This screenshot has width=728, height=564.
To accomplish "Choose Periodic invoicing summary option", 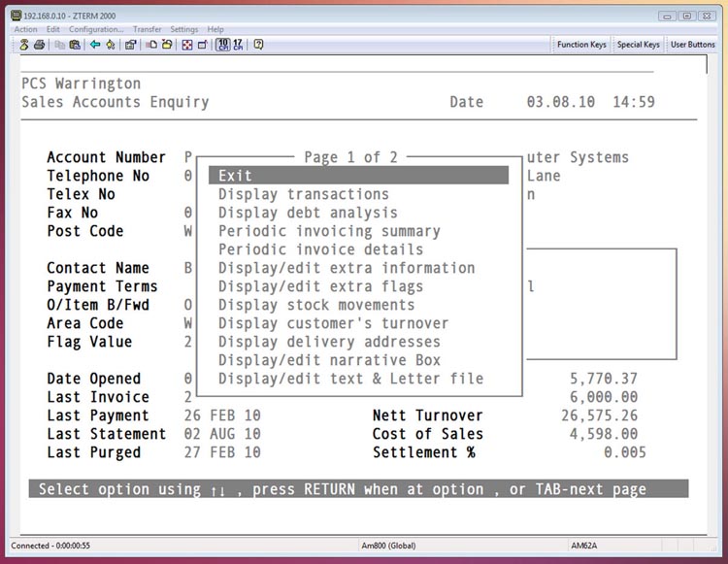I will click(329, 231).
